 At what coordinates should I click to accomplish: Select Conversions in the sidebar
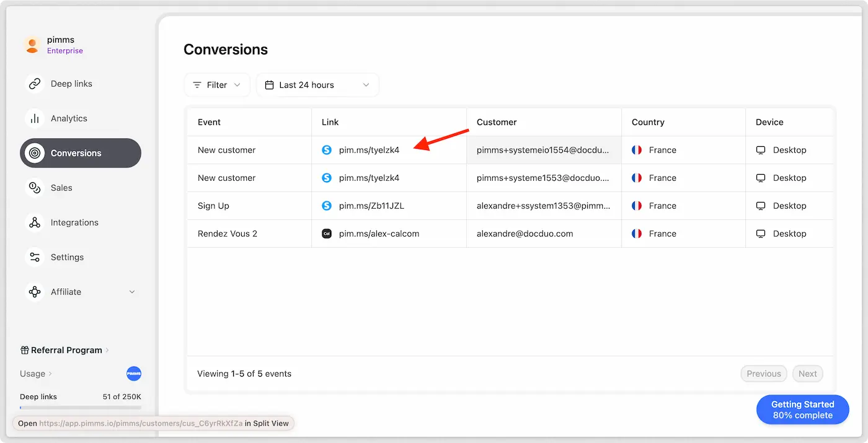(81, 153)
